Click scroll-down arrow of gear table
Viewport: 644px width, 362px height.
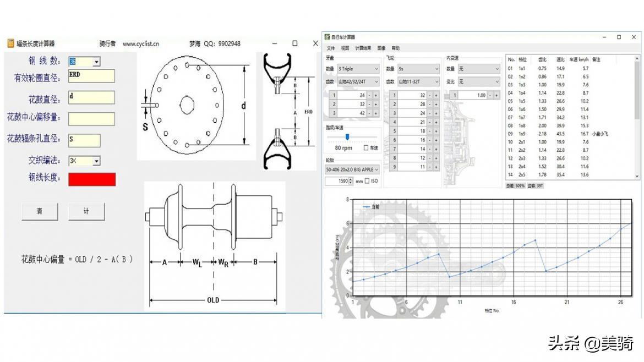click(637, 175)
